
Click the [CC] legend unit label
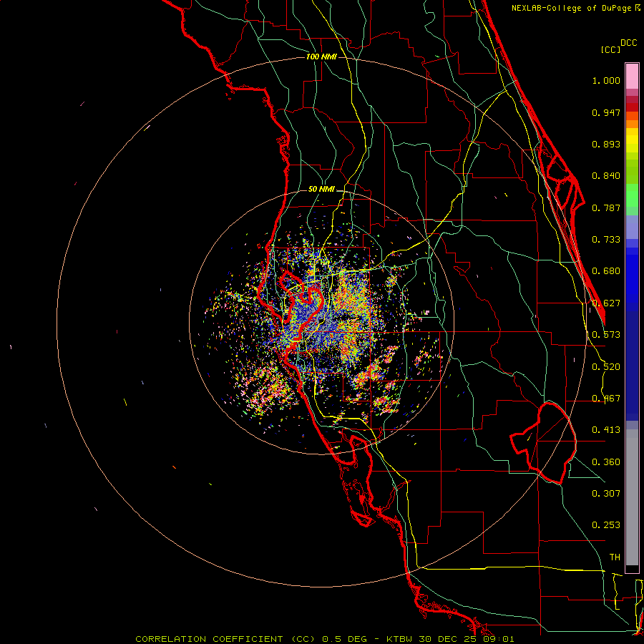point(611,49)
